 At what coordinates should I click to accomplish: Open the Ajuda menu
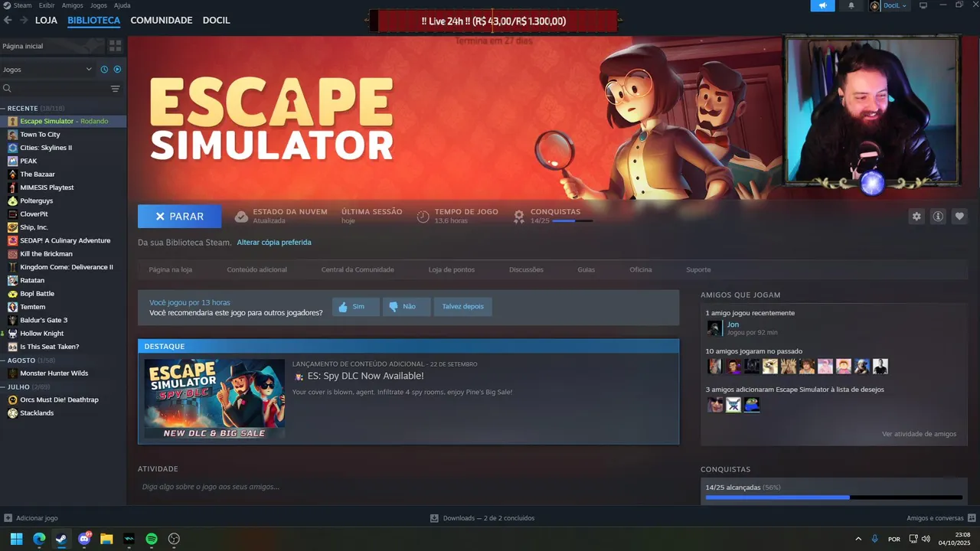[122, 5]
